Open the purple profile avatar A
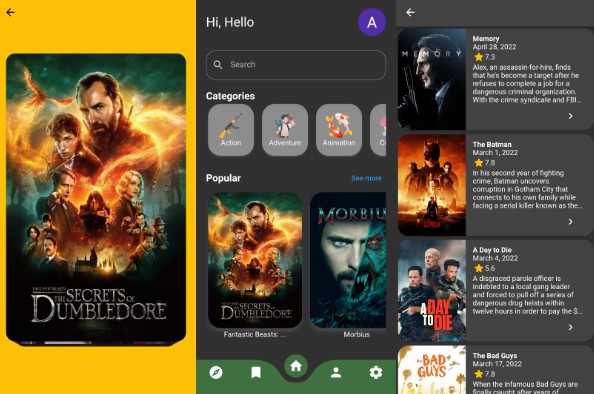Image resolution: width=594 pixels, height=394 pixels. tap(372, 22)
